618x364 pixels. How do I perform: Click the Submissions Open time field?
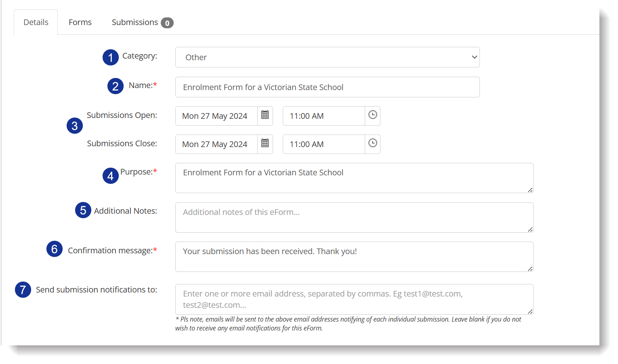pos(324,116)
